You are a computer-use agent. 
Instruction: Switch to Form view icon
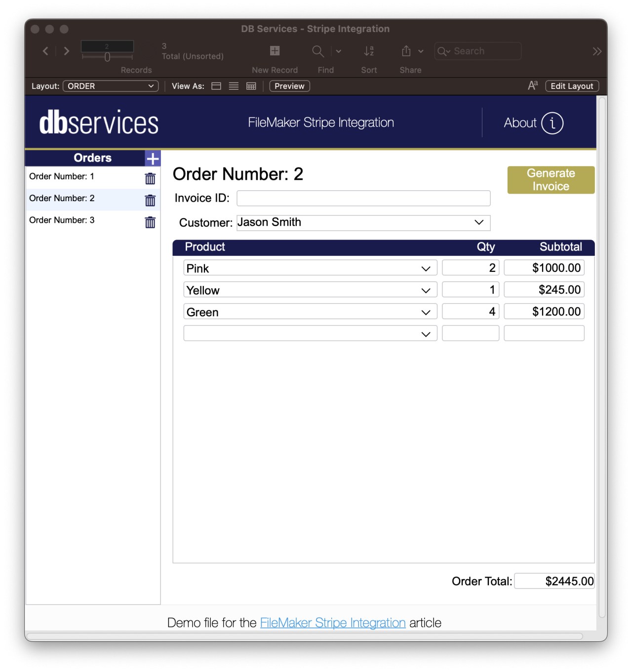(x=216, y=86)
